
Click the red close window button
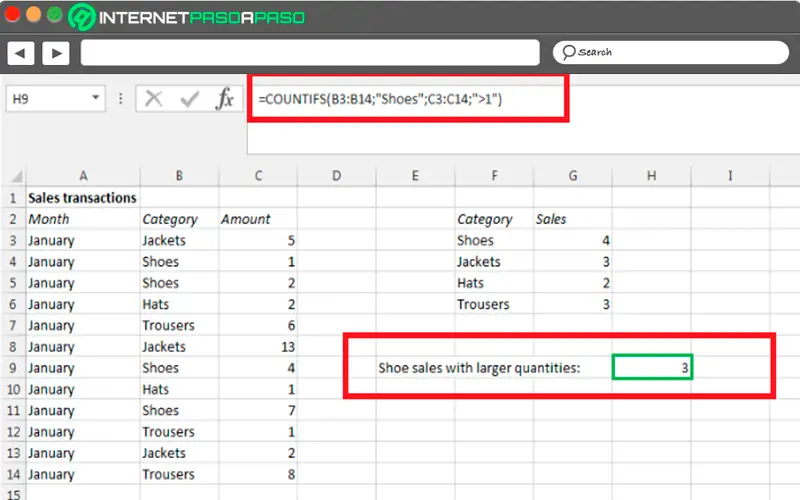coord(12,14)
